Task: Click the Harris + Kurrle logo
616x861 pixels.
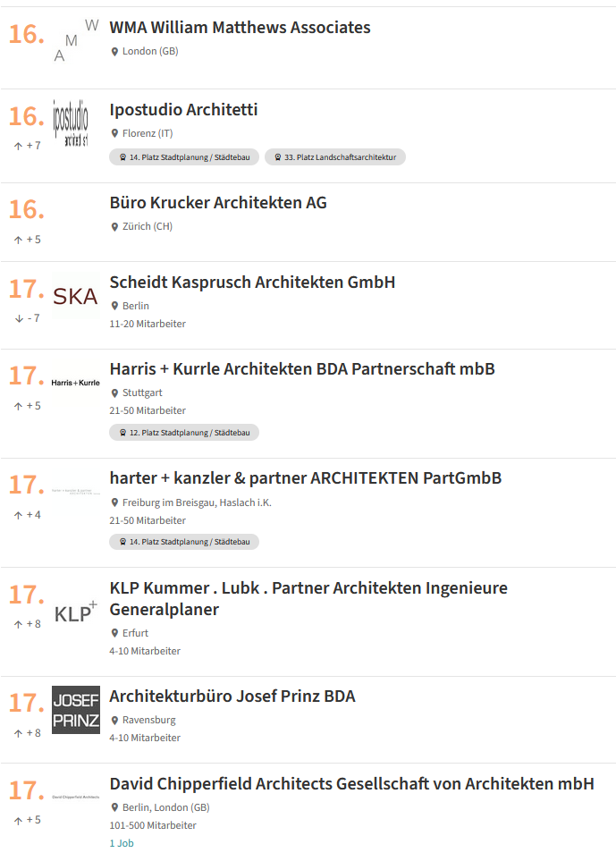Action: 76,383
